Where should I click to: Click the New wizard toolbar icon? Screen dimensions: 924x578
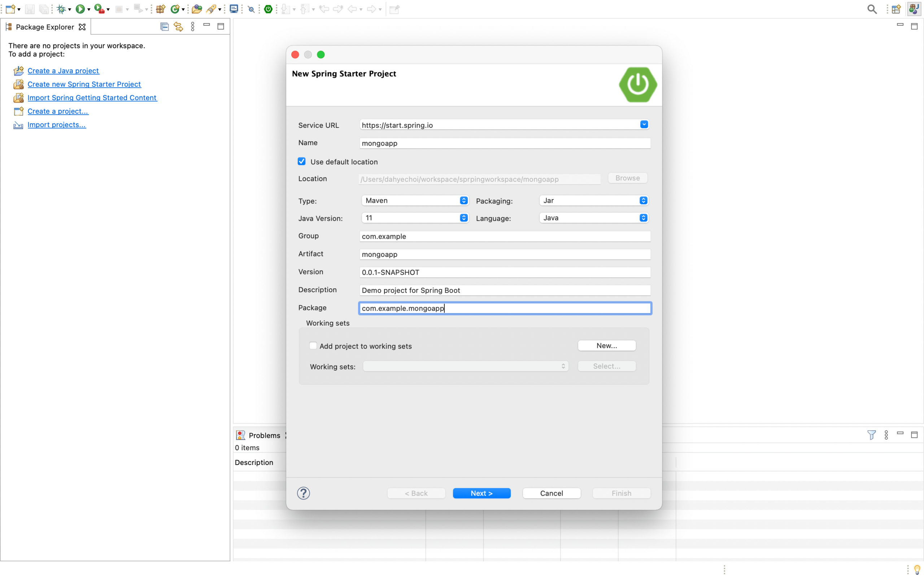point(10,9)
